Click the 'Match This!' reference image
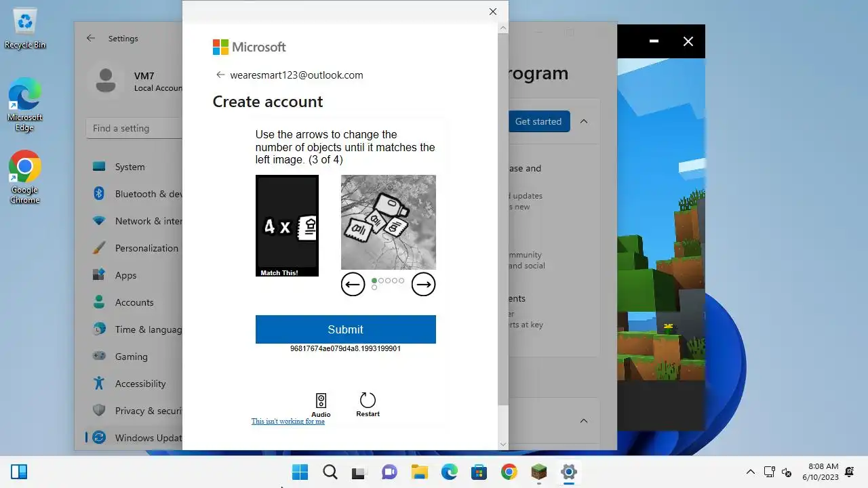Viewport: 868px width, 488px height. [x=287, y=226]
